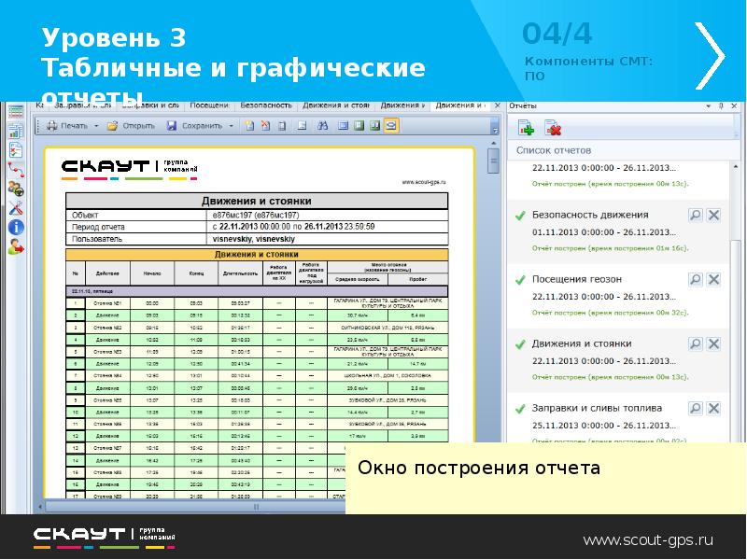This screenshot has width=747, height=560.
Task: Remove the Заправки и сливы топлива report
Action: click(x=713, y=409)
